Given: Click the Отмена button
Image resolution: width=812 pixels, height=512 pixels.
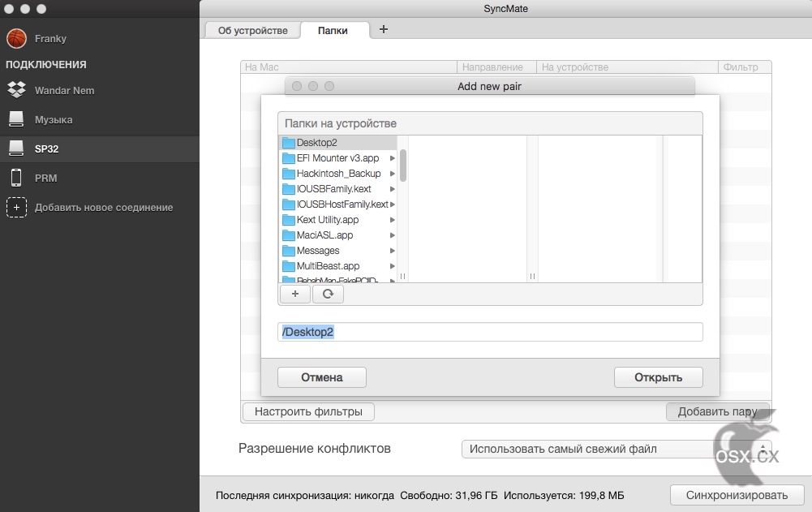Looking at the screenshot, I should pyautogui.click(x=321, y=377).
